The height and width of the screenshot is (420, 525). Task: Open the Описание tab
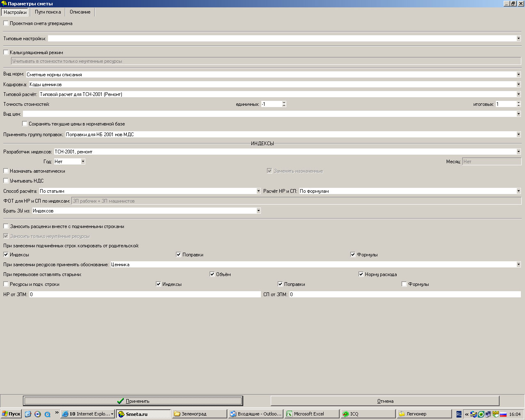[80, 12]
